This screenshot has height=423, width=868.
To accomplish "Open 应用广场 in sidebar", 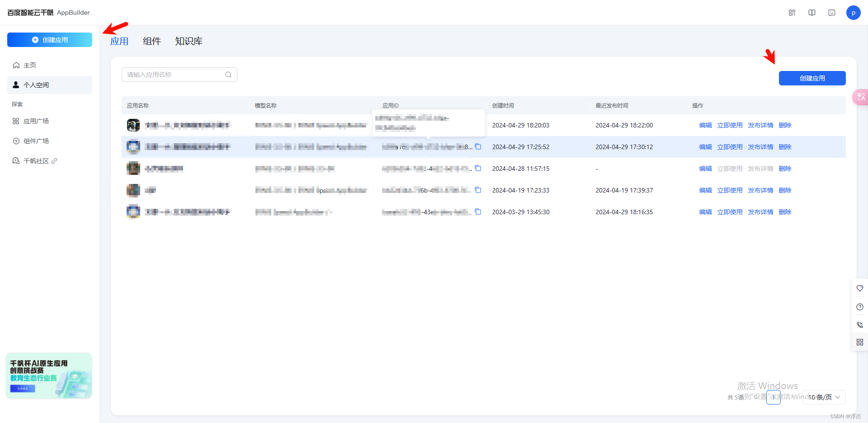I will (50, 121).
